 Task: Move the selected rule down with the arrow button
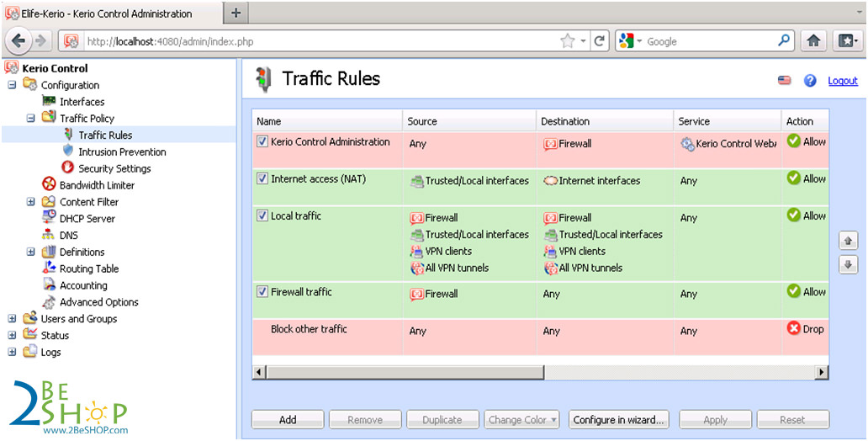[848, 265]
